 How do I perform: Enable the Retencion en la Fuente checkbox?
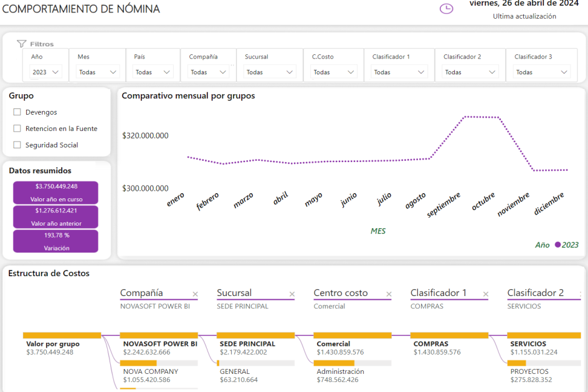pos(17,128)
